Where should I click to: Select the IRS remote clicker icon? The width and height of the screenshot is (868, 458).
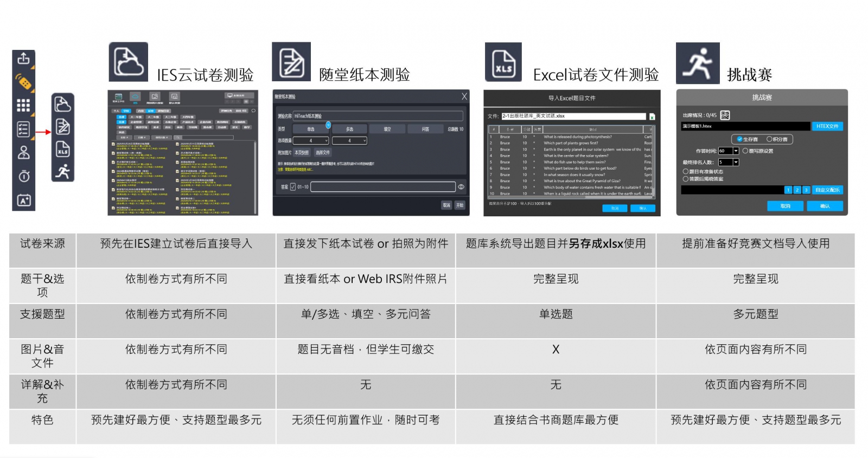(23, 82)
